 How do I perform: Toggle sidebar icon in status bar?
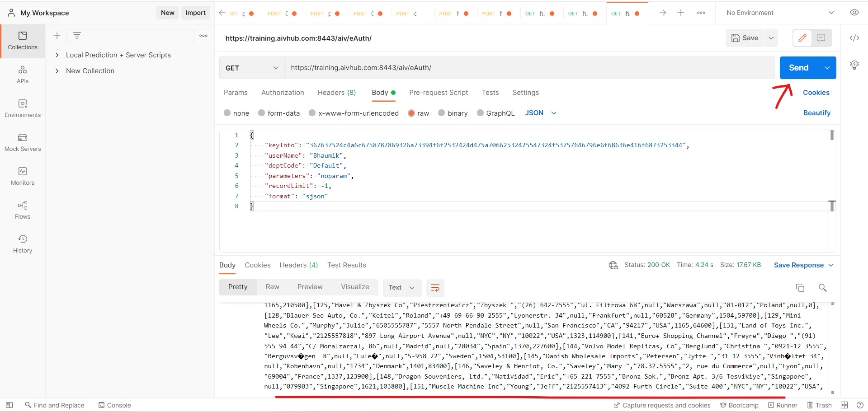(9, 405)
